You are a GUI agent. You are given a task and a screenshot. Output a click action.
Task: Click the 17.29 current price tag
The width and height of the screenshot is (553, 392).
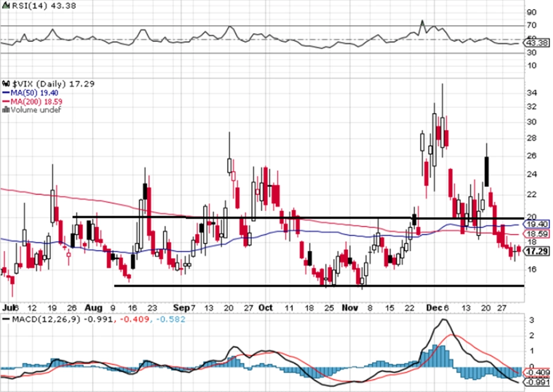(537, 251)
